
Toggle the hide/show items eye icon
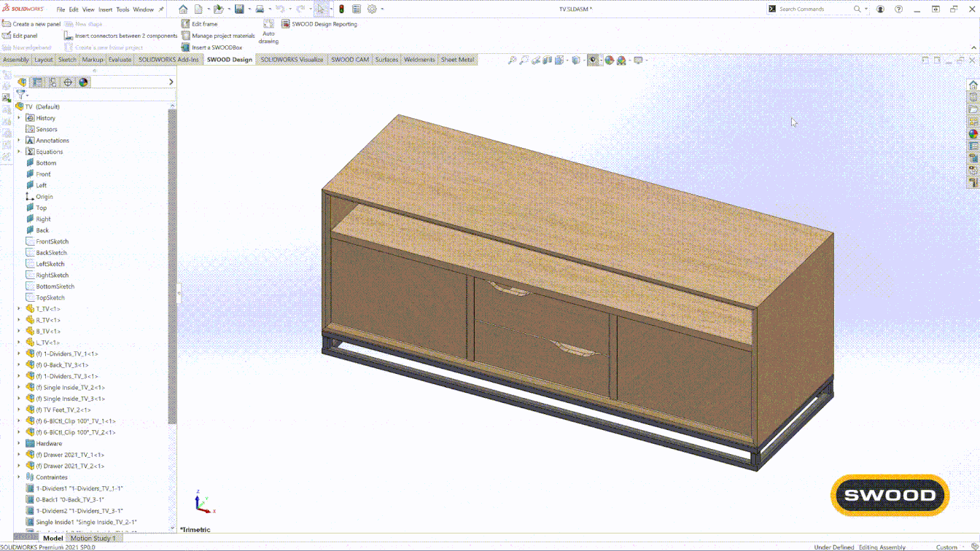[x=592, y=60]
